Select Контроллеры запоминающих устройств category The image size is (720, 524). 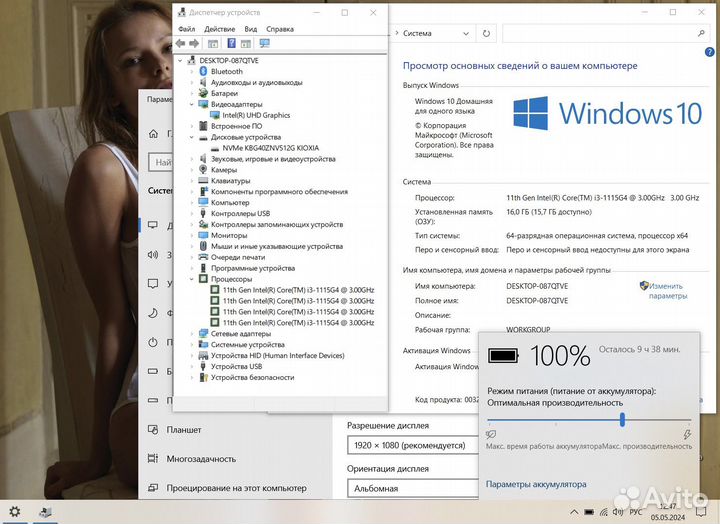(277, 224)
